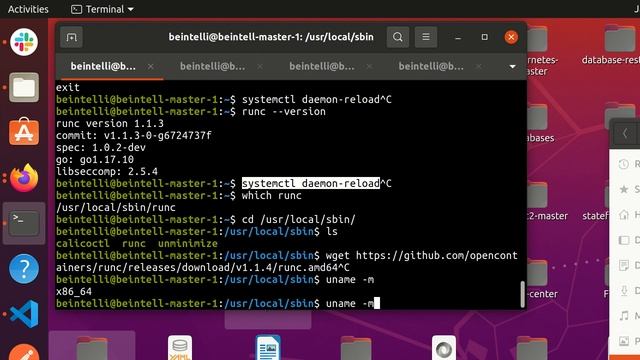
Task: Close the fourth terminal tab
Action: click(479, 67)
